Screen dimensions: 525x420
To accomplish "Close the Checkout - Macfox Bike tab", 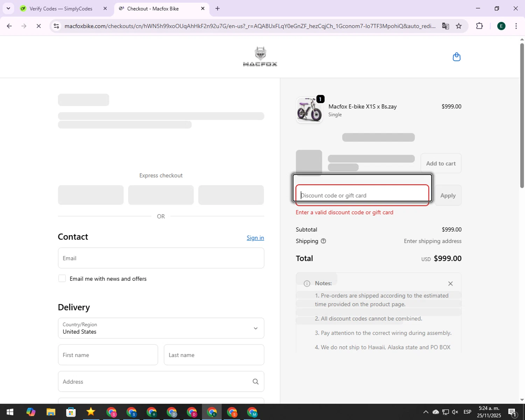I will click(x=203, y=8).
